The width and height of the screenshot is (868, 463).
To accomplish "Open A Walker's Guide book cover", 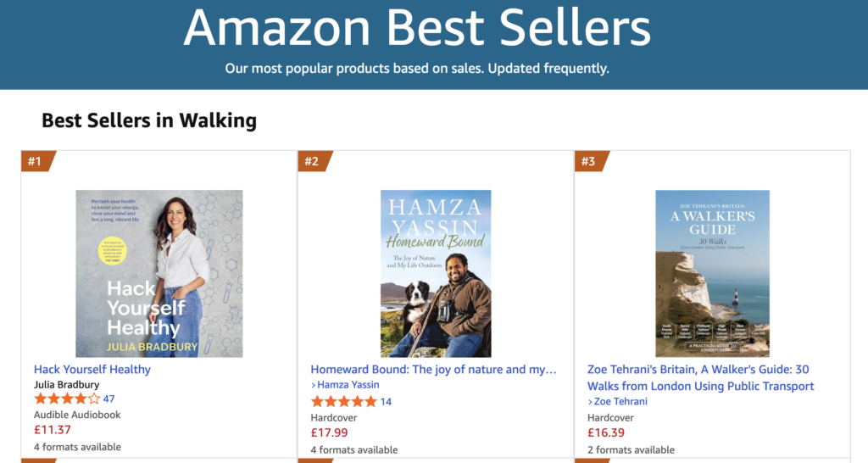I will [x=712, y=273].
